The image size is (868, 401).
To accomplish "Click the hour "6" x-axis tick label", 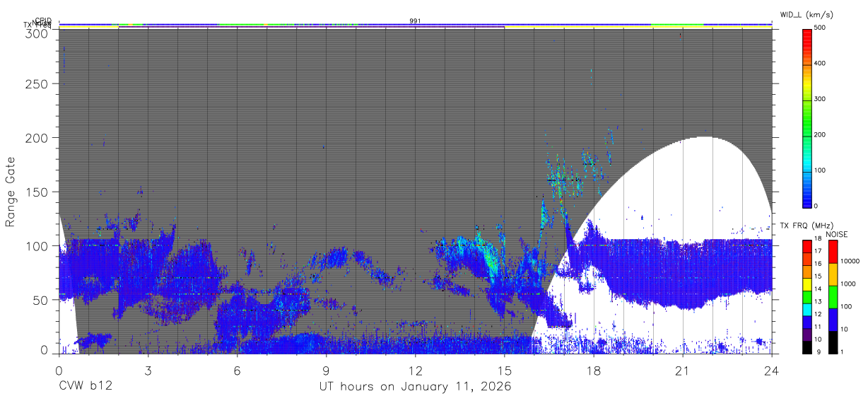I will pyautogui.click(x=237, y=370).
